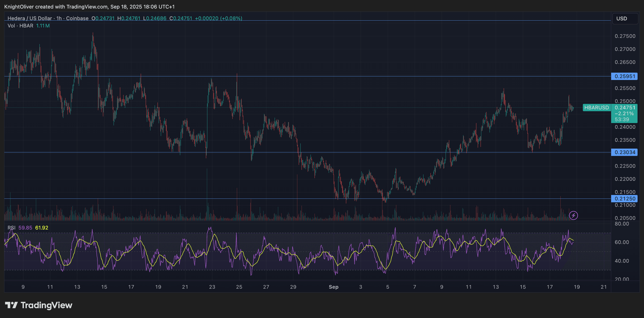The height and width of the screenshot is (318, 644).
Task: Click the Coinbase exchange name in the legend
Action: coord(77,18)
